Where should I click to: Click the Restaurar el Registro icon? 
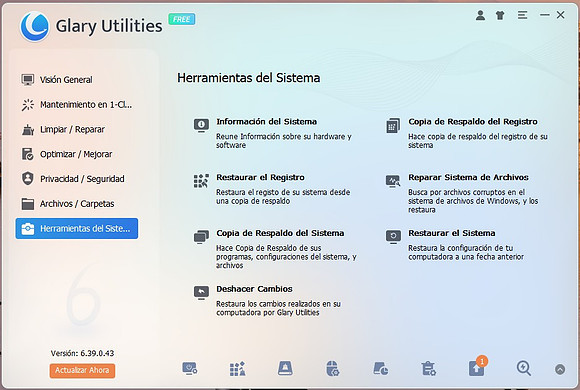[201, 181]
